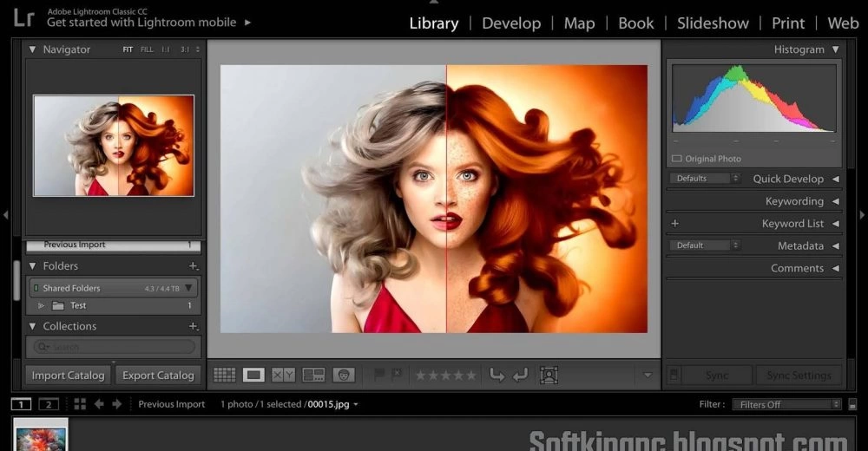Add keyword with Keyword List plus icon

coord(675,224)
